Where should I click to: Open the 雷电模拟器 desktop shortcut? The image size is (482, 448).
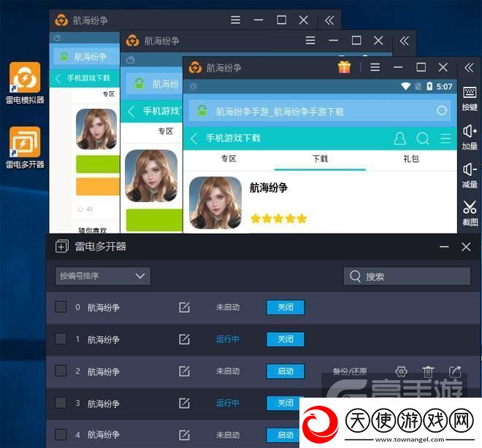pyautogui.click(x=25, y=83)
